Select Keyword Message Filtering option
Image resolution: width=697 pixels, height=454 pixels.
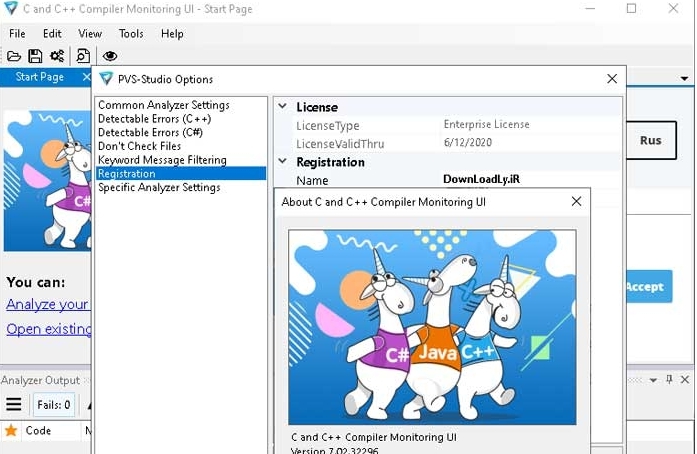click(x=162, y=160)
